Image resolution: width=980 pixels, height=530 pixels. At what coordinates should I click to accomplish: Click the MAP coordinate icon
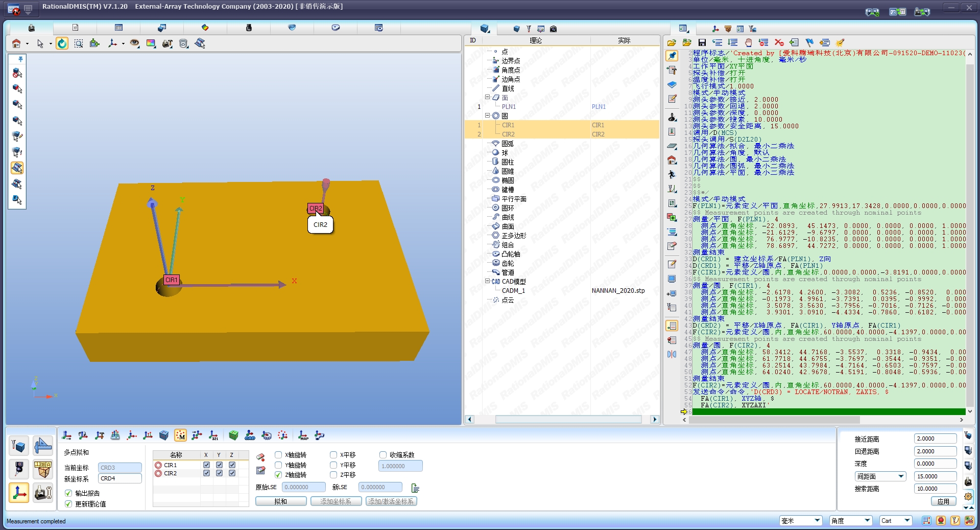[303, 435]
